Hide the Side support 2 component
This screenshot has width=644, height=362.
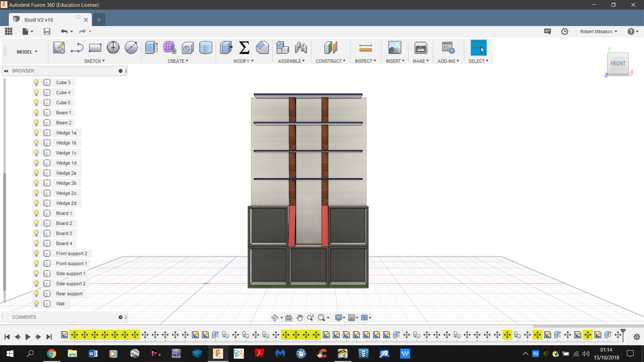coord(36,284)
